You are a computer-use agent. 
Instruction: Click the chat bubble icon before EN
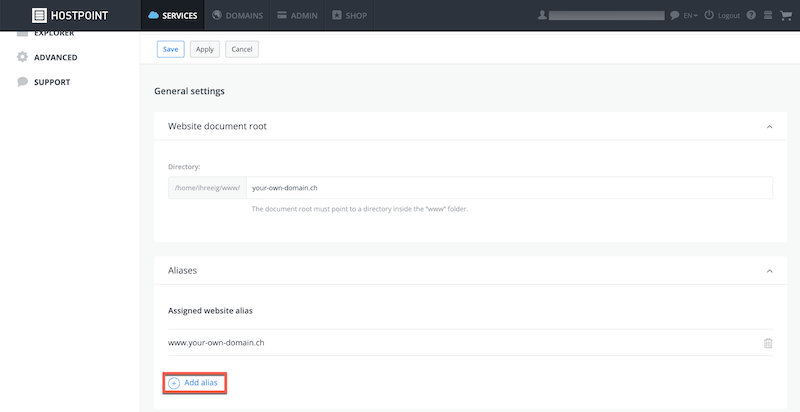click(674, 15)
